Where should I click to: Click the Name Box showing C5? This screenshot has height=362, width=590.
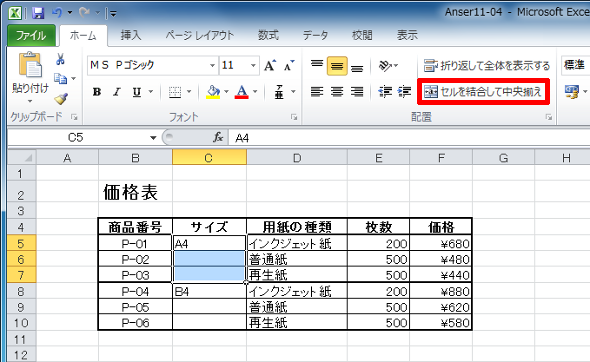pos(75,138)
